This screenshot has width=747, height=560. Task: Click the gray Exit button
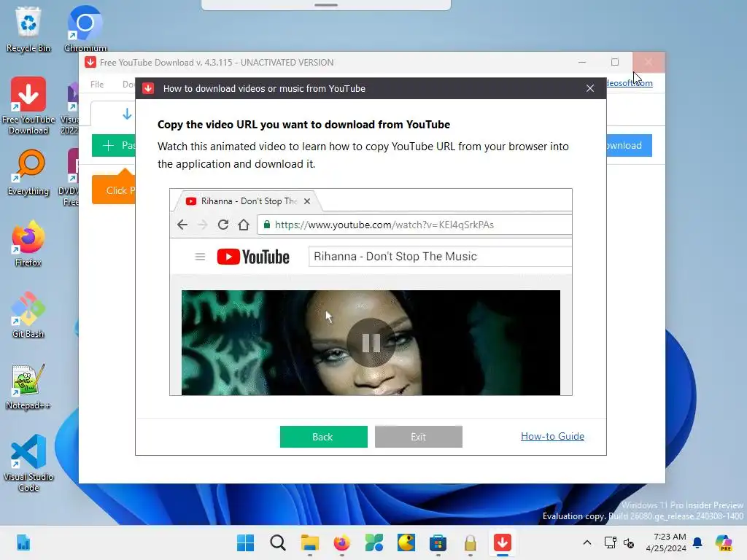tap(418, 437)
